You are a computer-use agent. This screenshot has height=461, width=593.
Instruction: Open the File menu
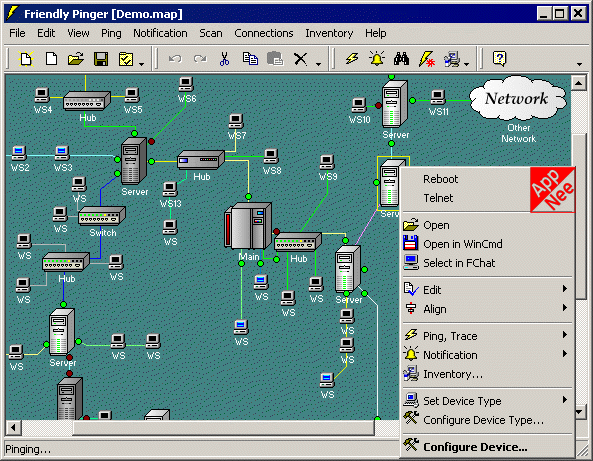pos(17,33)
